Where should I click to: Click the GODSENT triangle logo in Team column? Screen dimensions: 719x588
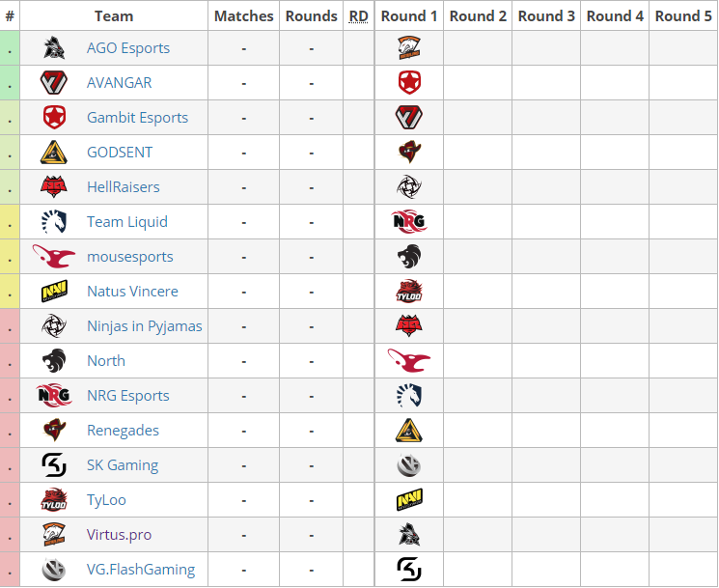[54, 153]
